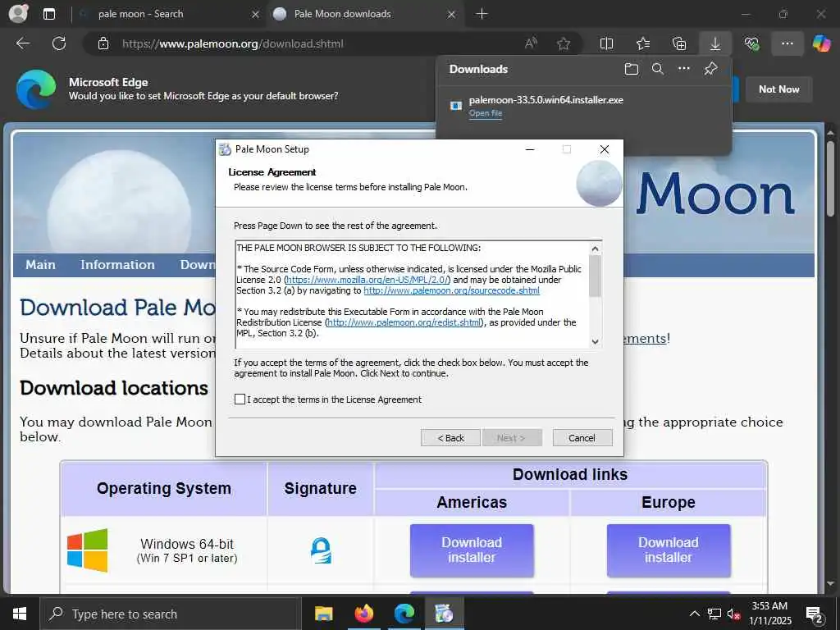This screenshot has width=840, height=630.
Task: Open the Windows Start menu
Action: click(20, 614)
